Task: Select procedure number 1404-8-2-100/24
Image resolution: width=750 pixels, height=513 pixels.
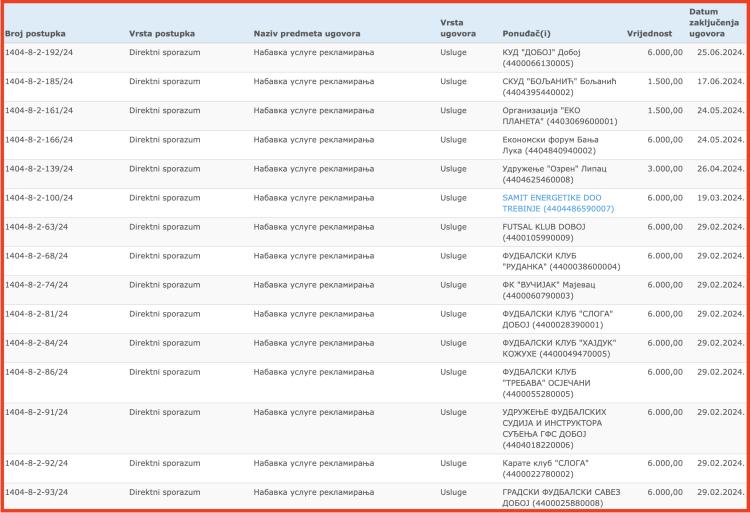Action: [x=39, y=197]
